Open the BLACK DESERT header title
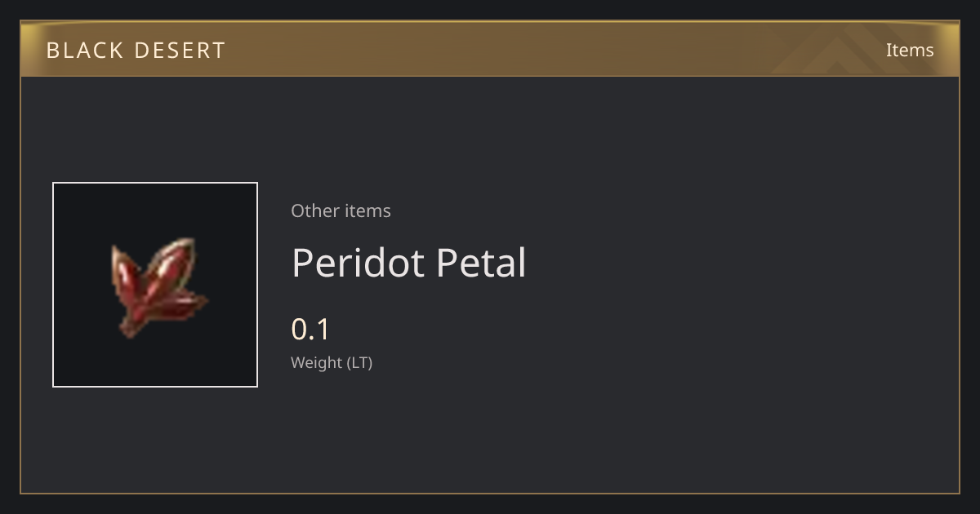Viewport: 980px width, 514px height. [x=136, y=51]
